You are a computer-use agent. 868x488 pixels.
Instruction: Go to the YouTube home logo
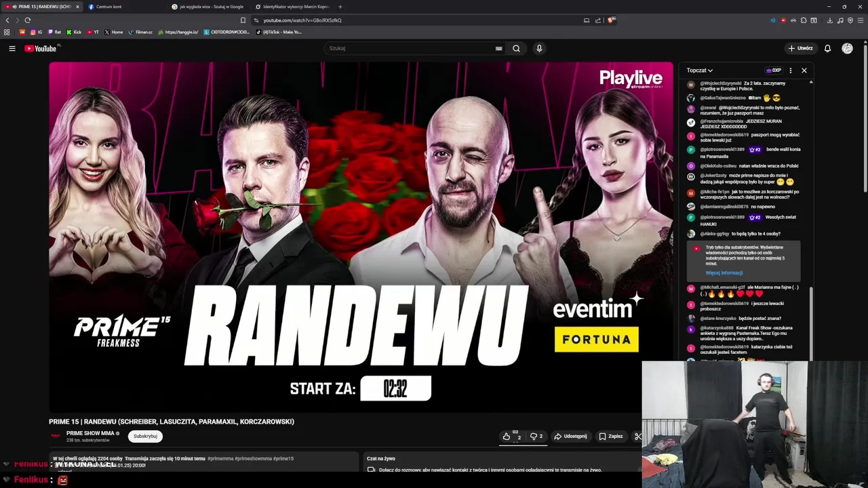click(41, 48)
